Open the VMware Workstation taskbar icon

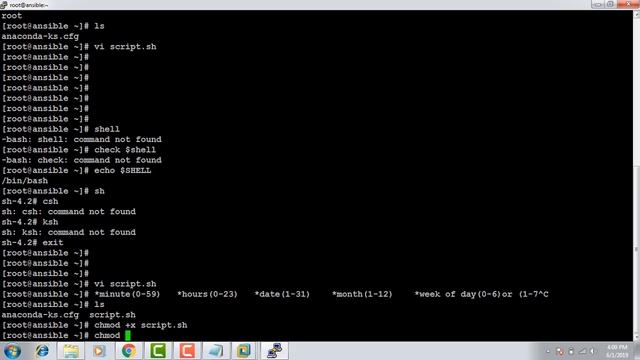245,351
